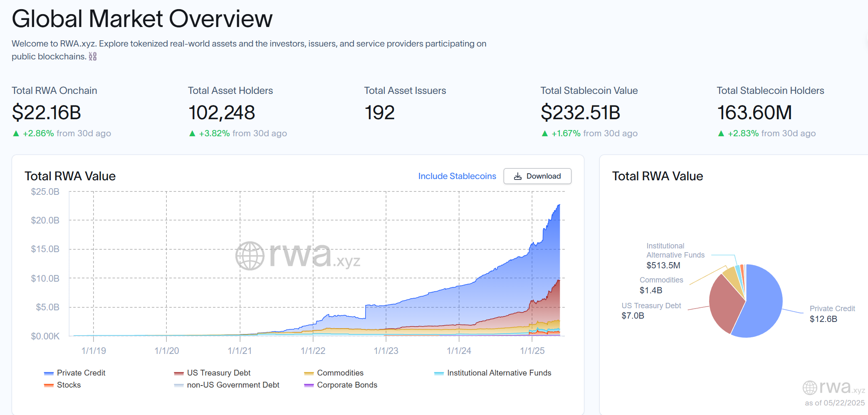The width and height of the screenshot is (868, 415).
Task: Click the as of 05/22/2025 date text
Action: tap(835, 403)
